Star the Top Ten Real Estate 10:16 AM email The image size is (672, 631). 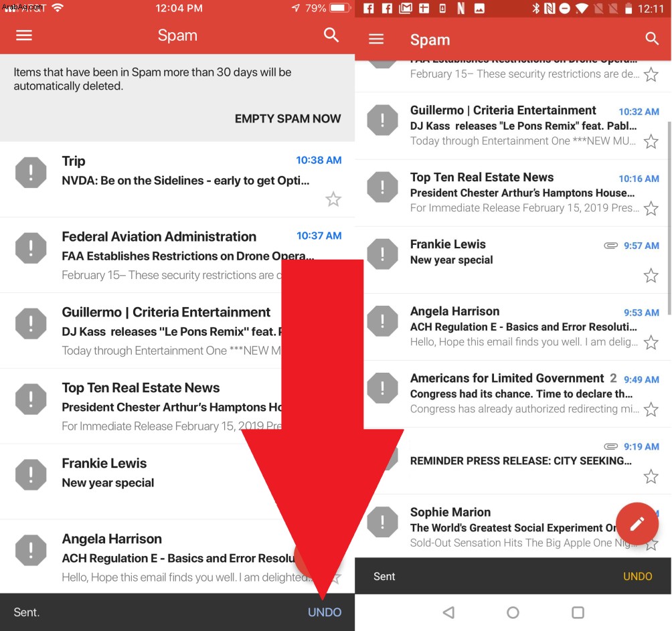(x=651, y=208)
